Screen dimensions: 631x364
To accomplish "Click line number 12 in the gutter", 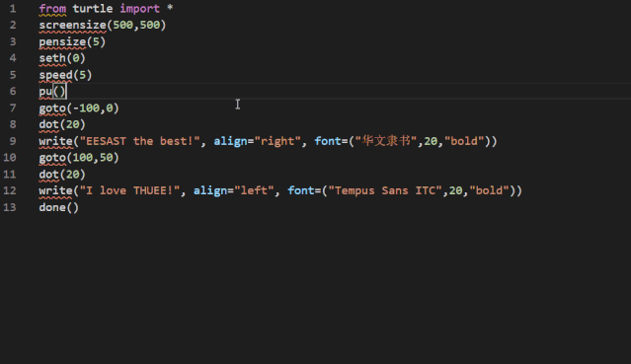I will [10, 190].
